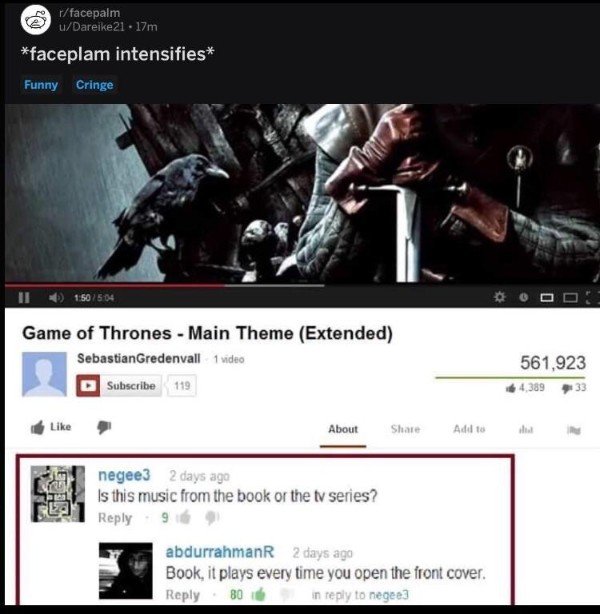This screenshot has width=600, height=614.
Task: Switch to the larger player size icon
Action: (570, 298)
